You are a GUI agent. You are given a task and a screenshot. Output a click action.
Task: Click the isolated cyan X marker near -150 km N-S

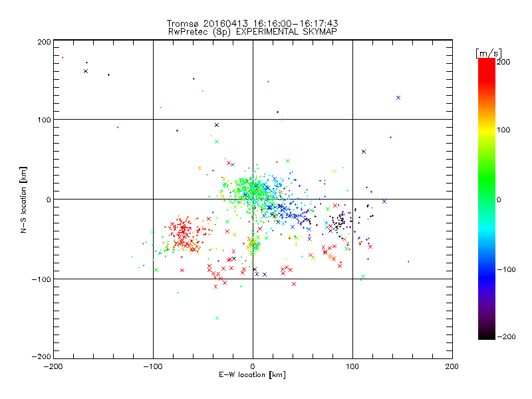pos(217,318)
